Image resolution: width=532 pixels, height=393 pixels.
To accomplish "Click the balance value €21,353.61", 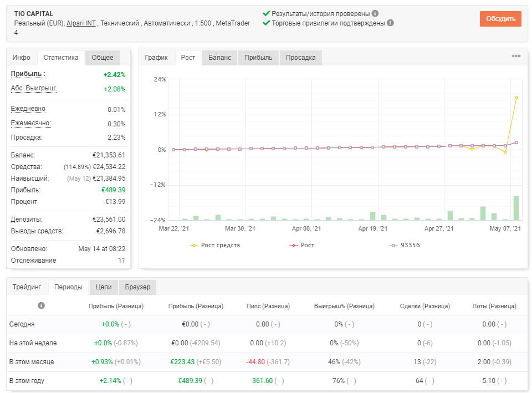I will click(109, 155).
